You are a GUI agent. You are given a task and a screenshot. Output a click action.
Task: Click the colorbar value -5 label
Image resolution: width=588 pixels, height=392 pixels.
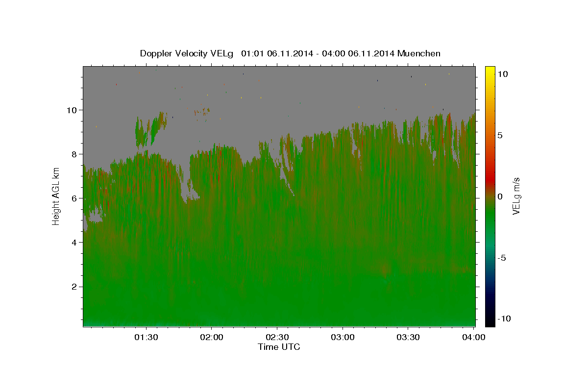click(x=502, y=258)
